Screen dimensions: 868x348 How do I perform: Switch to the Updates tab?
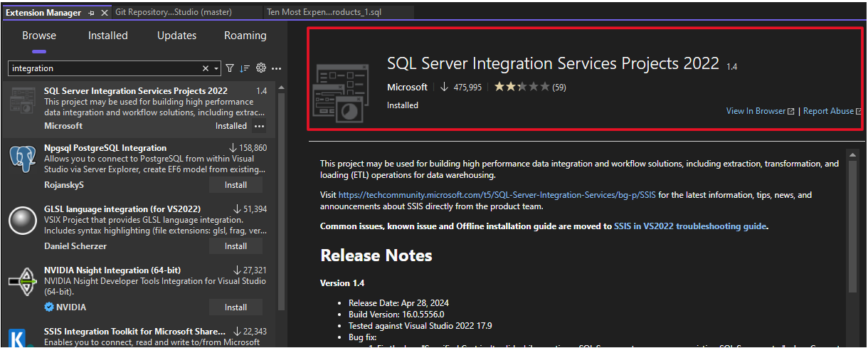coord(176,36)
